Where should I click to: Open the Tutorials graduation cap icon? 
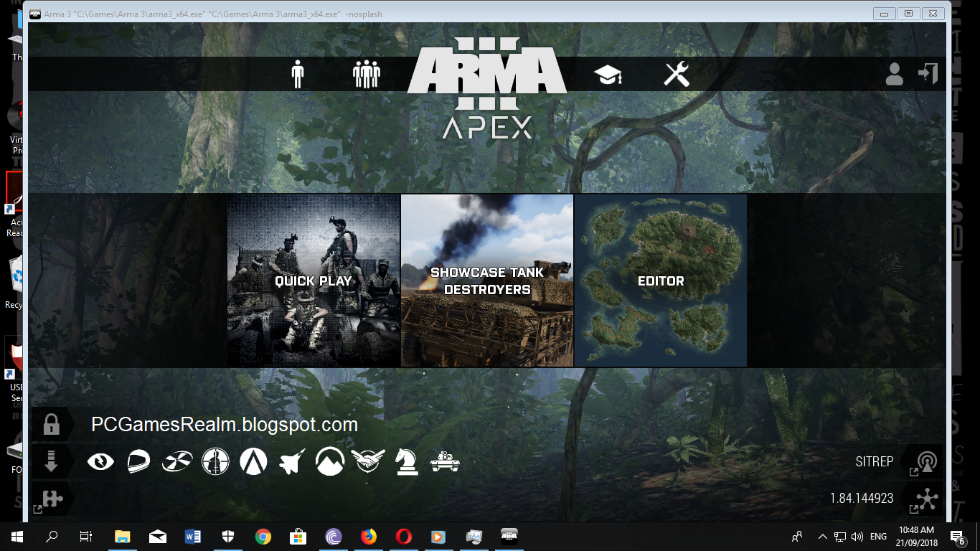[x=608, y=75]
